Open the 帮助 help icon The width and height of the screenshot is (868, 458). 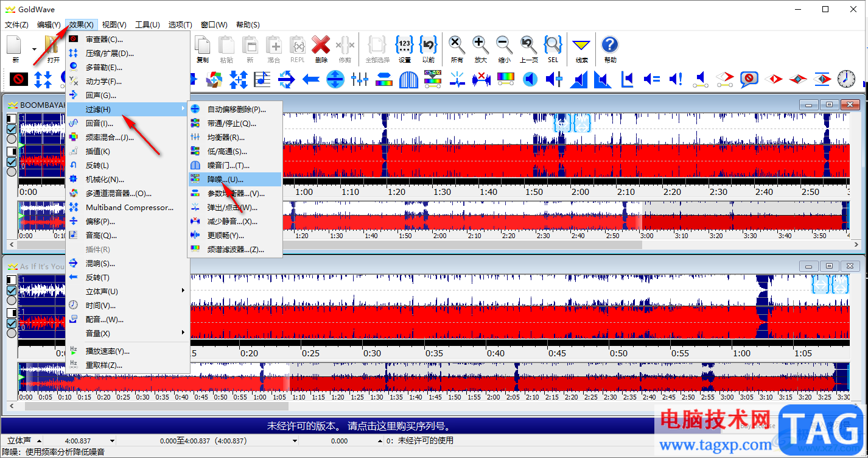610,49
